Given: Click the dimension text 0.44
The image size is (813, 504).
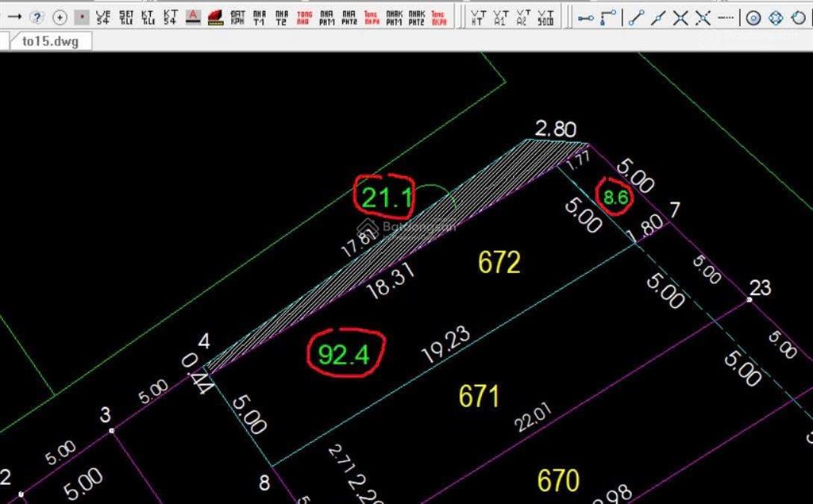Looking at the screenshot, I should coord(197,373).
